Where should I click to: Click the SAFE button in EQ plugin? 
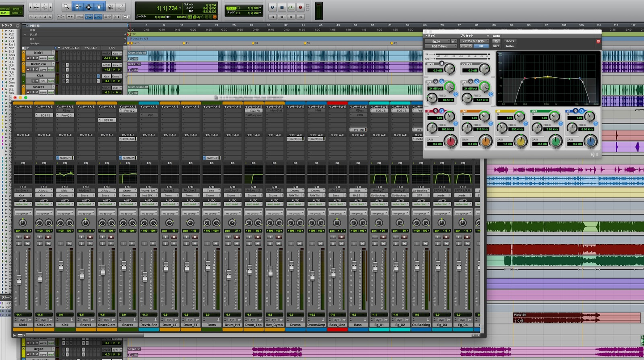496,46
